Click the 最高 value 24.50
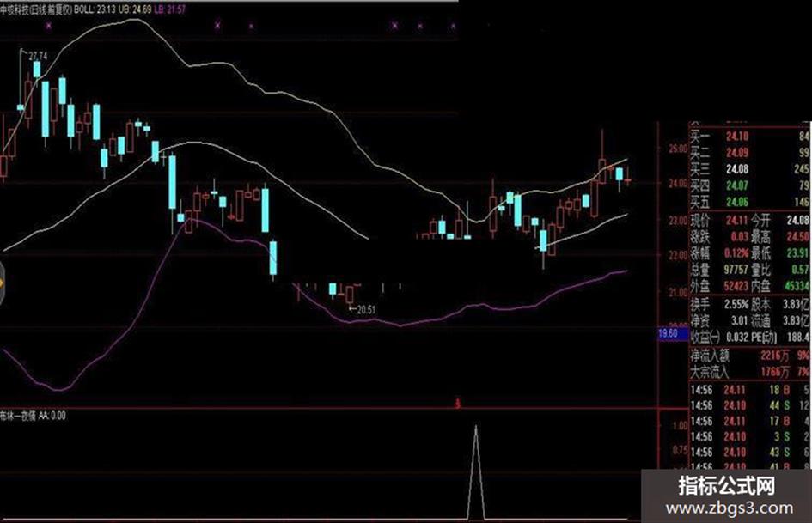 click(x=797, y=237)
